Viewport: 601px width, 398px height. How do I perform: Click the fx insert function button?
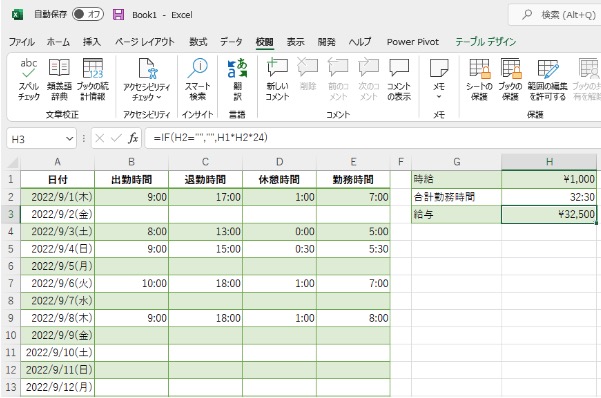tap(133, 138)
